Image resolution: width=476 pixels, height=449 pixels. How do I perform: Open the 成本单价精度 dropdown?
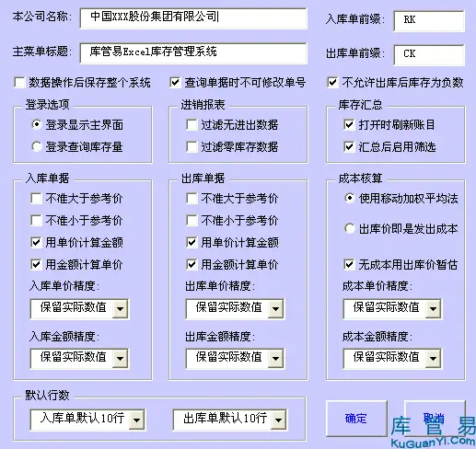(433, 308)
